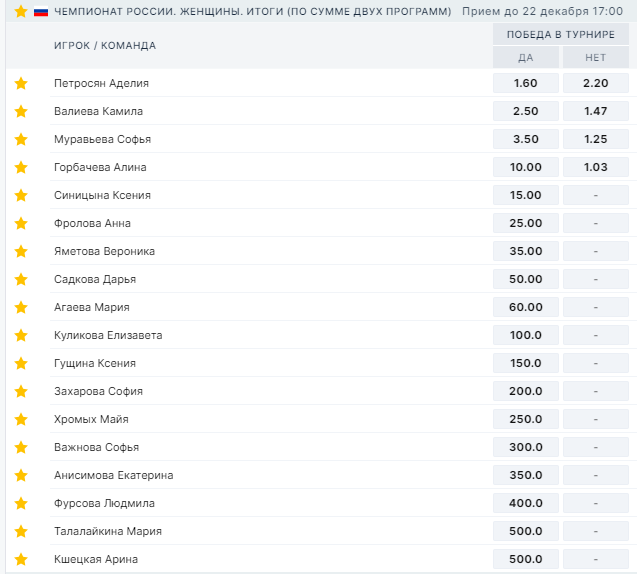Image resolution: width=637 pixels, height=574 pixels.
Task: Select 2.50 odds on Валиева Камила
Action: pos(526,111)
